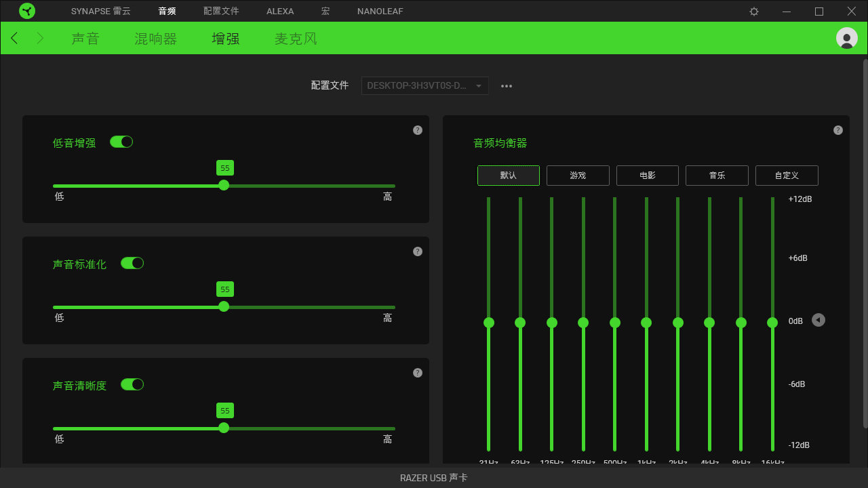Switch to 声音 tab

coord(85,39)
